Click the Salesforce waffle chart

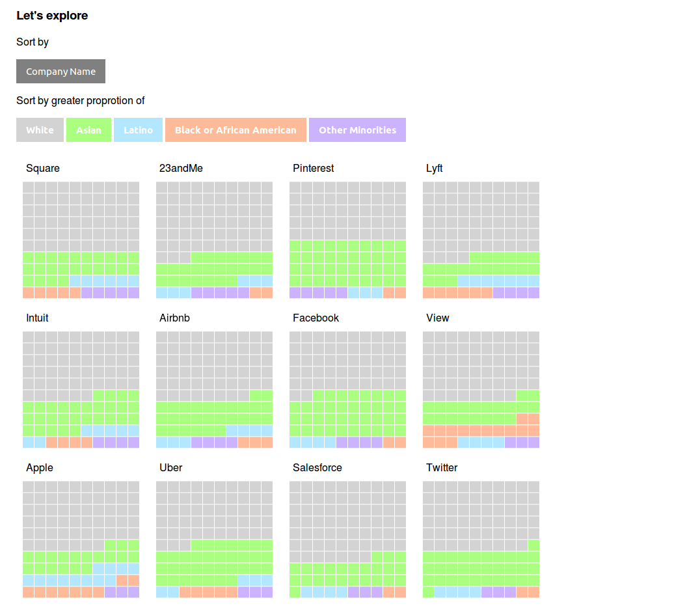pyautogui.click(x=348, y=539)
